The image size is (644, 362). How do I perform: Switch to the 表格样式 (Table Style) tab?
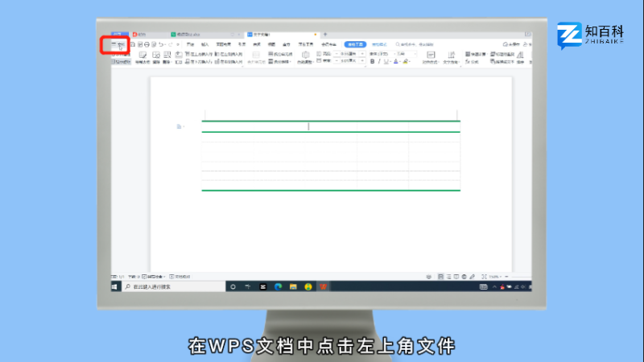pos(379,44)
